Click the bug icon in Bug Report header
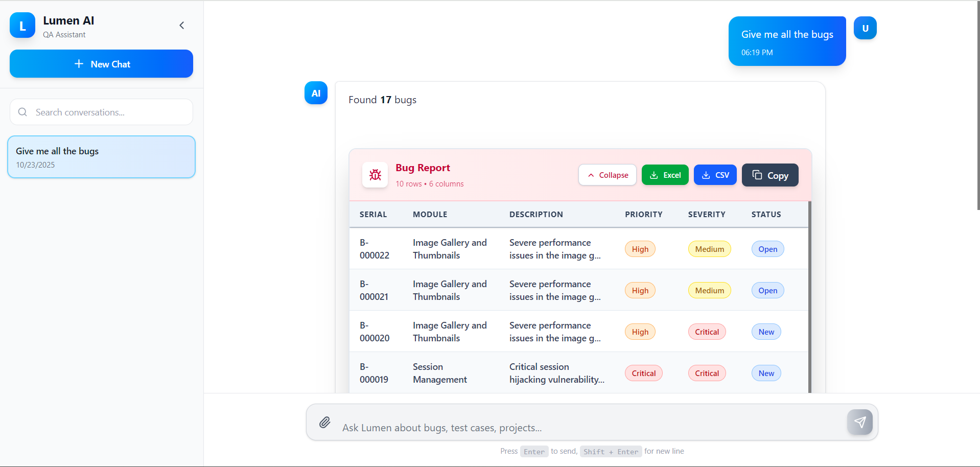 pos(375,175)
